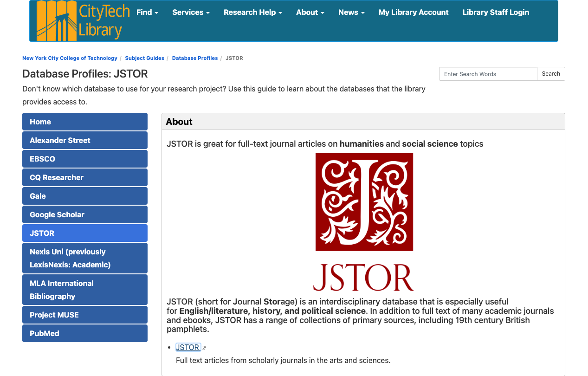The height and width of the screenshot is (376, 588).
Task: Open the EBSCO sidebar page
Action: 85,159
